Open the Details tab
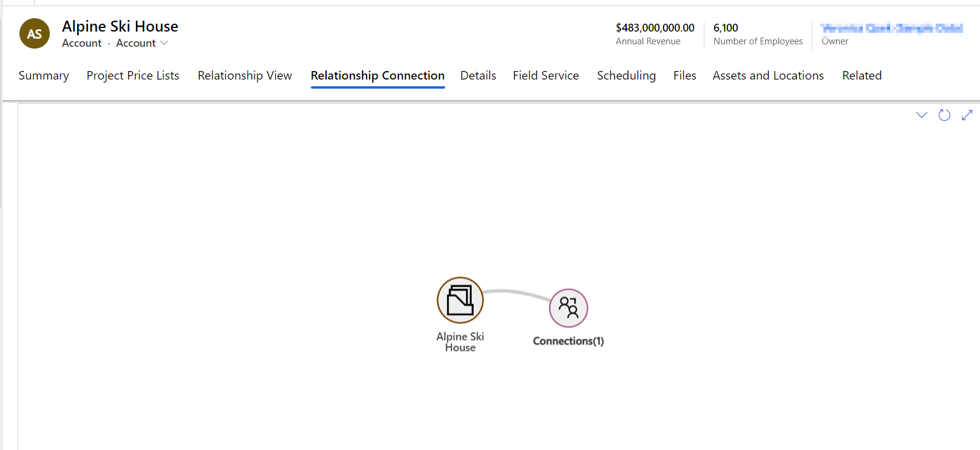980x450 pixels. pos(478,75)
